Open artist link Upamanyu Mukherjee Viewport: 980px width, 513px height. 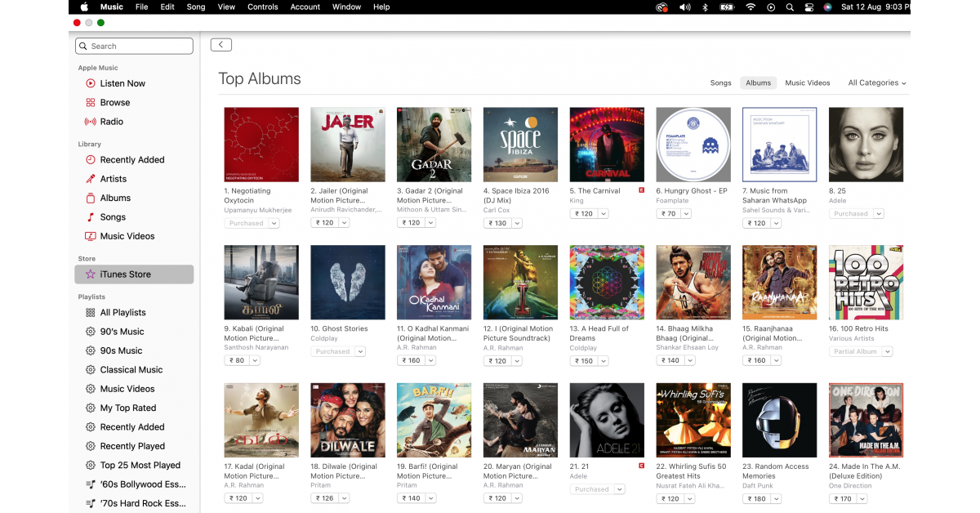click(x=258, y=211)
